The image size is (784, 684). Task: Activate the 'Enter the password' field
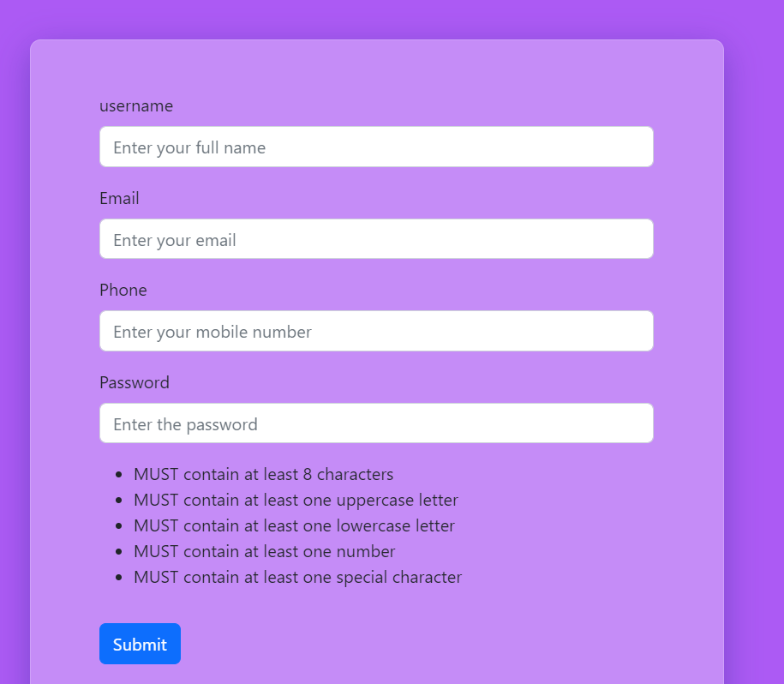pos(376,423)
